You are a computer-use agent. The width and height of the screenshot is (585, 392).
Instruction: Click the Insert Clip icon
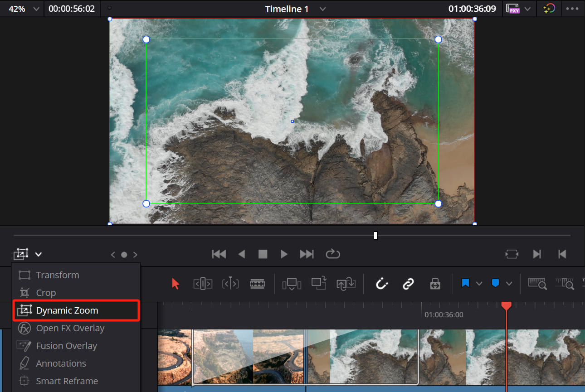[x=292, y=284]
